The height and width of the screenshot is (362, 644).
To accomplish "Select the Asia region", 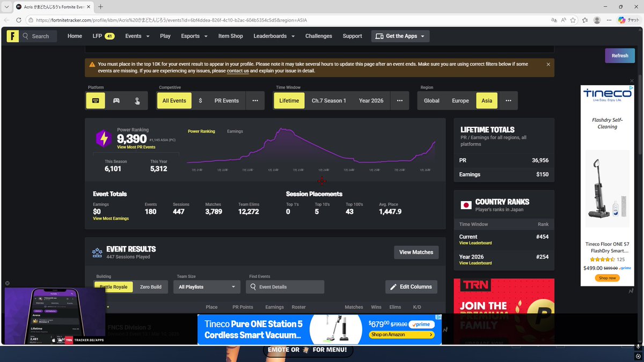I will (487, 100).
